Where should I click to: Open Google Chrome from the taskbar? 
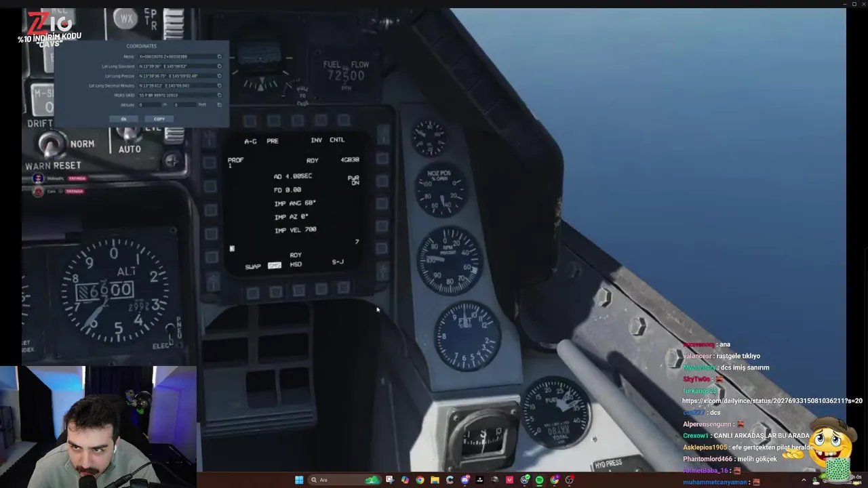click(420, 480)
